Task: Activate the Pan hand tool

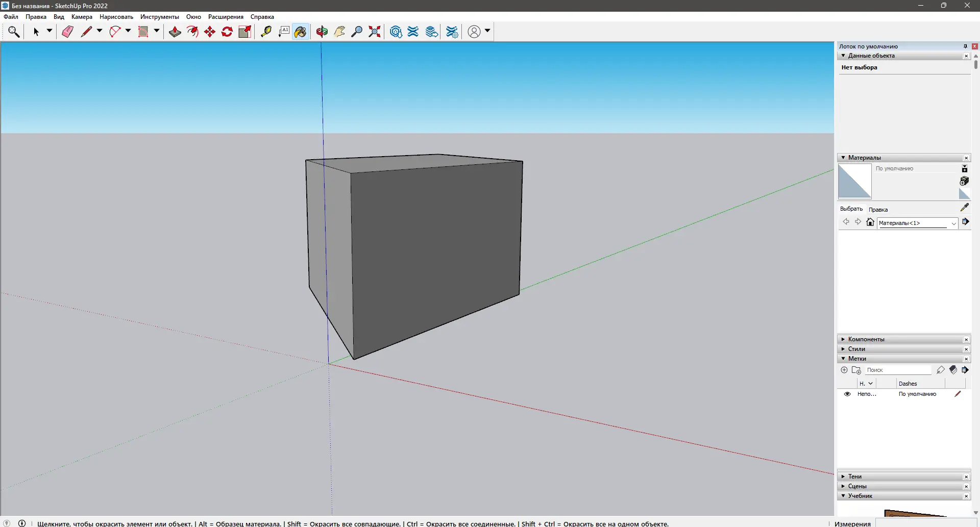Action: pyautogui.click(x=339, y=32)
